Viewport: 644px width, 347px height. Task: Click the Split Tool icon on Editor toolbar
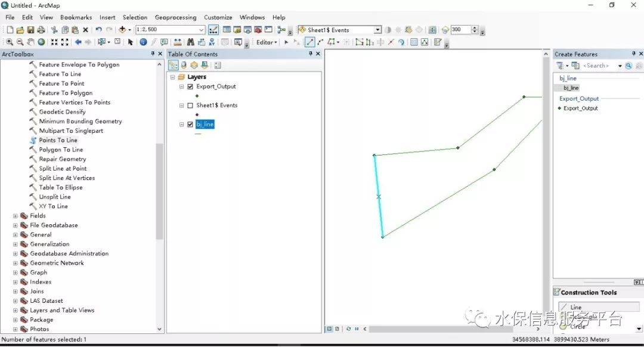[391, 42]
